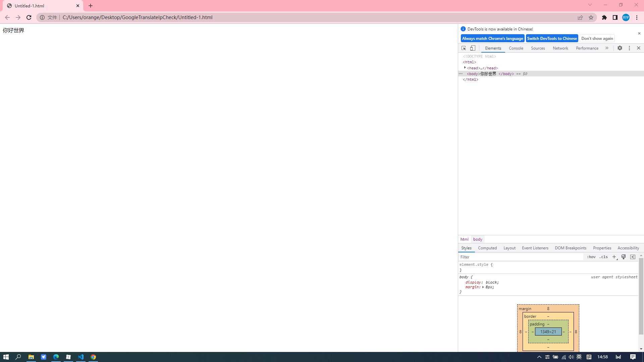644x362 pixels.
Task: Select the body breadcrumb label
Action: pos(477,239)
